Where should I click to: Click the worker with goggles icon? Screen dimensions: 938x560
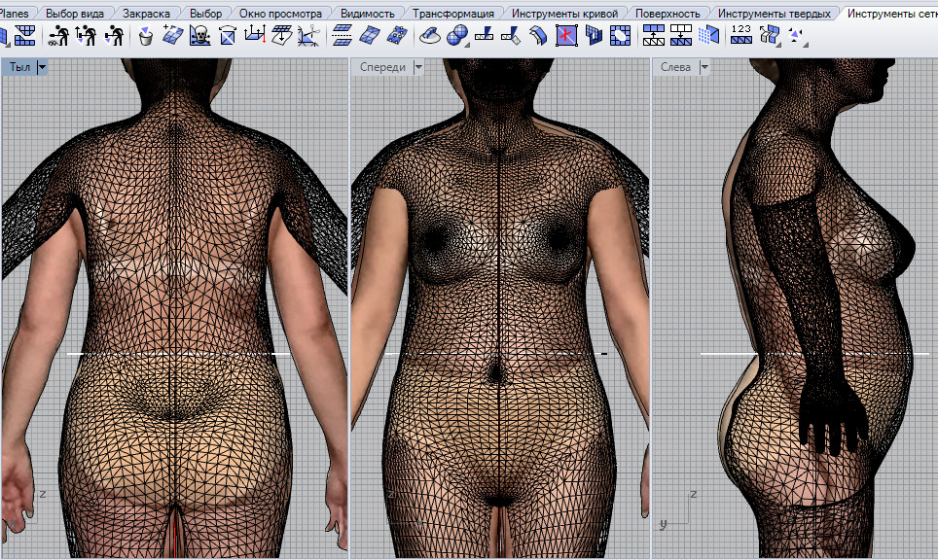(x=58, y=36)
